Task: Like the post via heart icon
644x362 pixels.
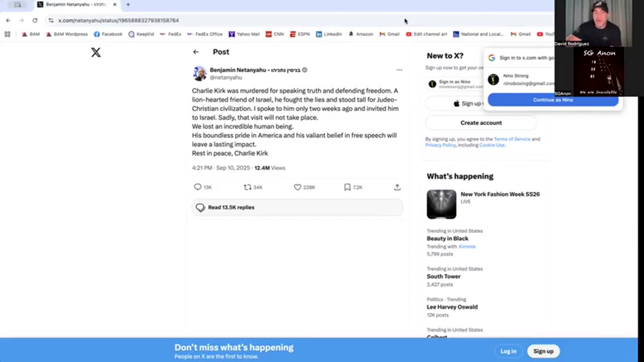Action: pos(297,187)
